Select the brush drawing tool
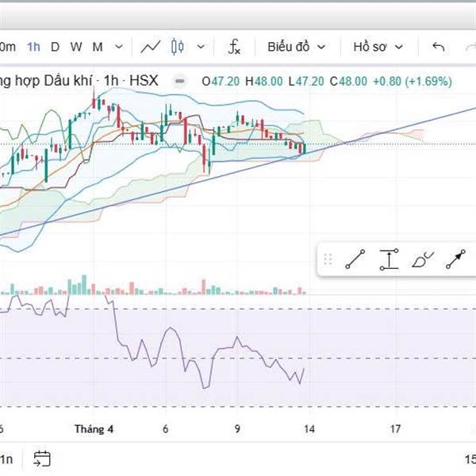476x476 pixels. pos(422,259)
